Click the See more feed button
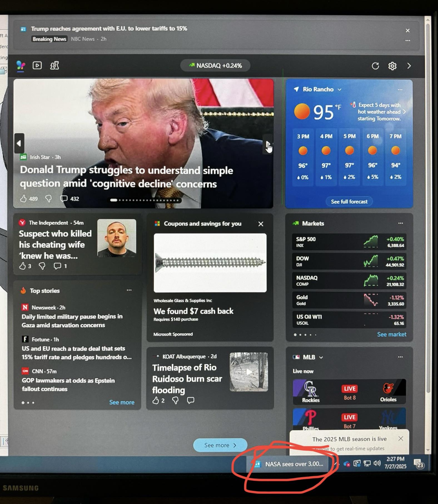438x504 pixels. [220, 445]
